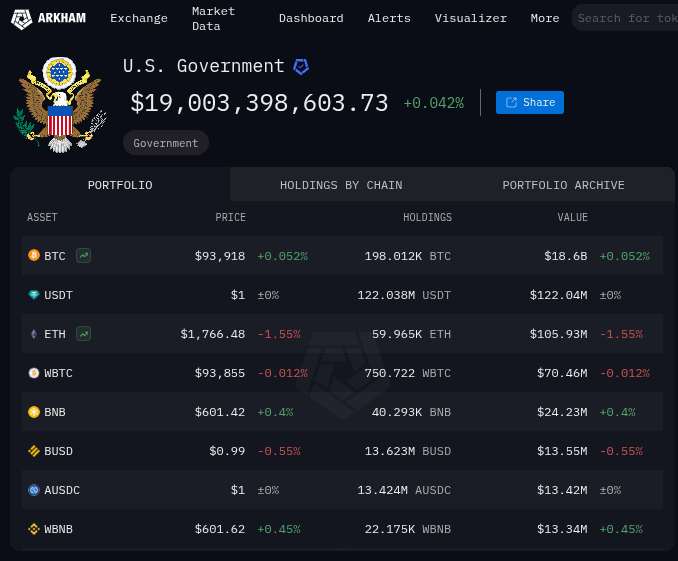The width and height of the screenshot is (678, 561).
Task: Click the USDT asset name
Action: click(58, 295)
